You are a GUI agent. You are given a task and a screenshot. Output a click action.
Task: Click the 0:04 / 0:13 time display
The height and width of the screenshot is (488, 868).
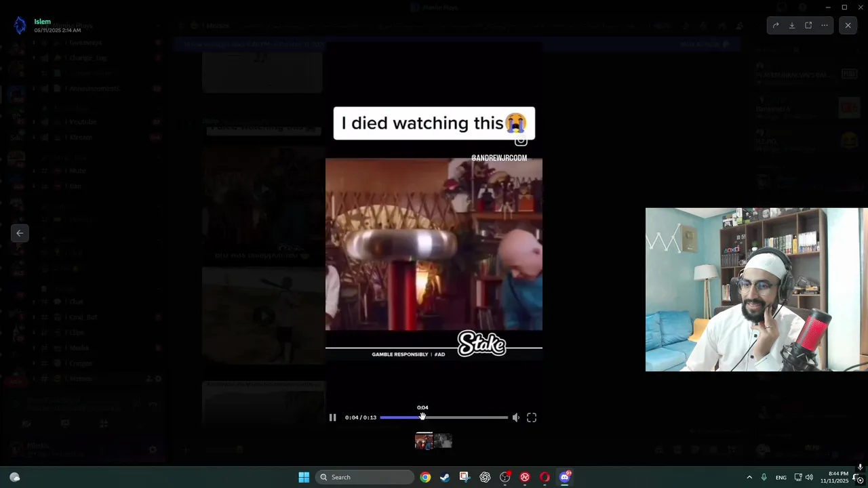[361, 418]
